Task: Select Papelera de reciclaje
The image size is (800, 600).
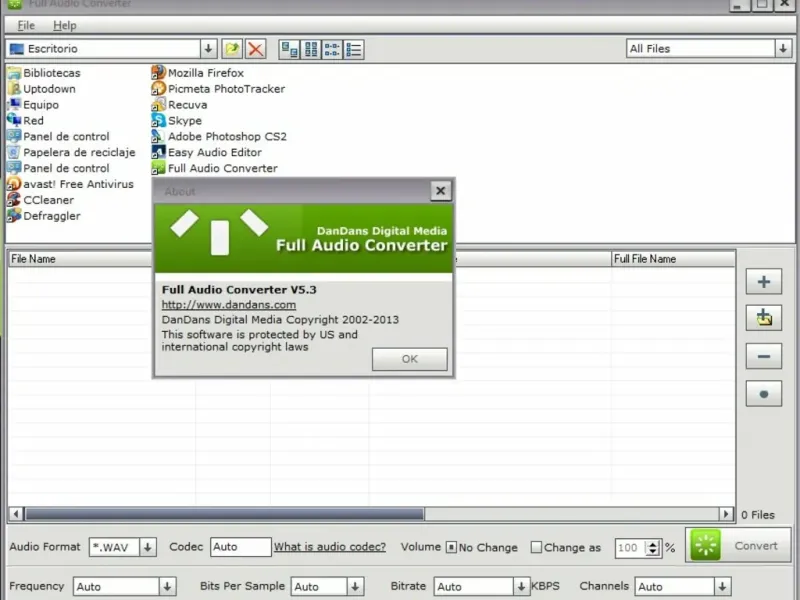Action: pos(71,152)
